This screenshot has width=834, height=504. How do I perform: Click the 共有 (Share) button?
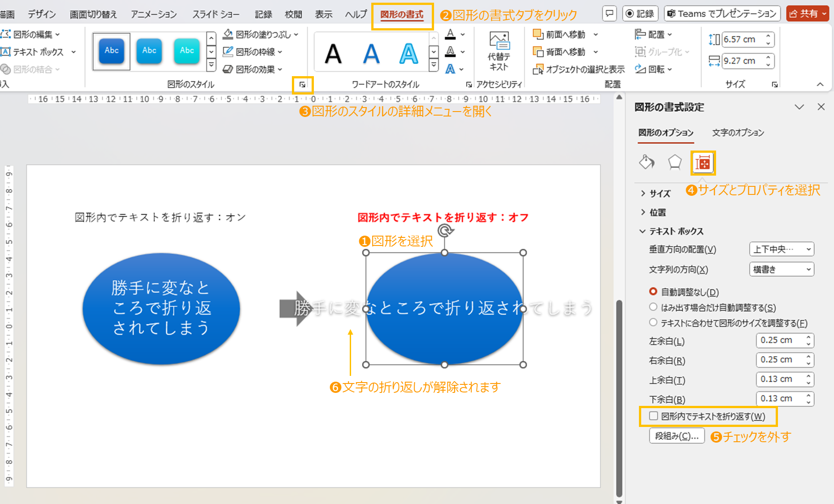coord(807,13)
